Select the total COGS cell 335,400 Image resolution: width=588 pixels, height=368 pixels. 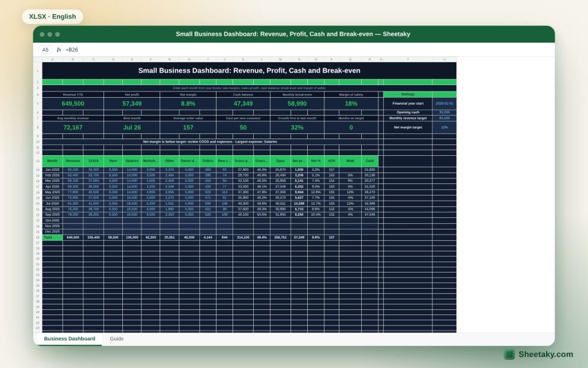click(x=94, y=237)
